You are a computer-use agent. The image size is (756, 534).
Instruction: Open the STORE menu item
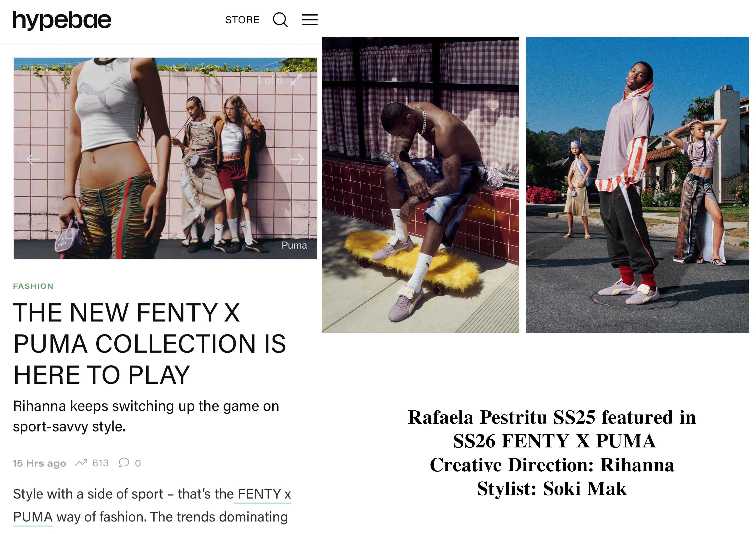pyautogui.click(x=242, y=20)
